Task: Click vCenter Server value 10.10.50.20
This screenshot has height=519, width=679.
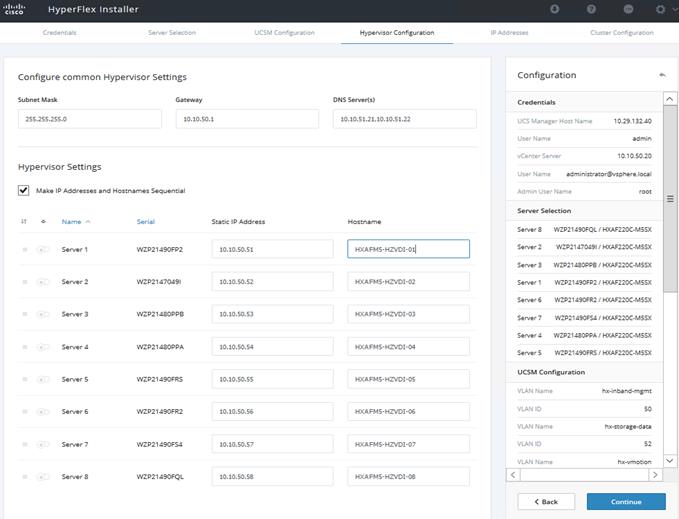Action: point(634,156)
